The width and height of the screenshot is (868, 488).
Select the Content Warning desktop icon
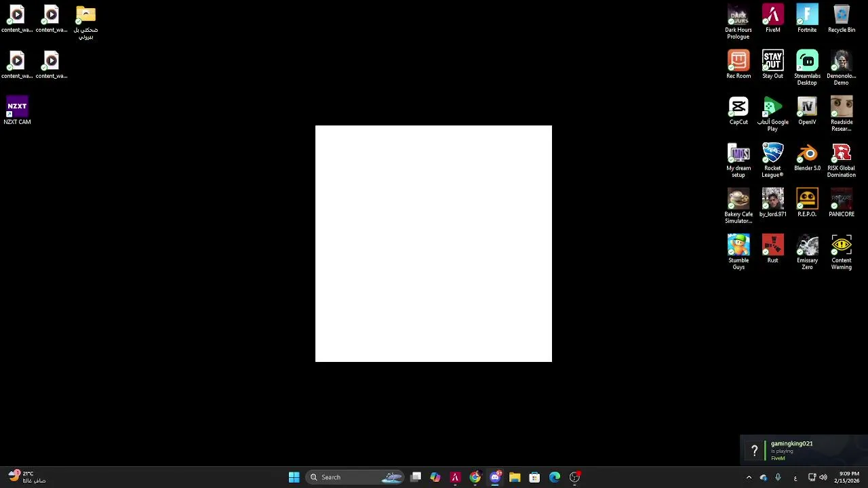pos(842,252)
